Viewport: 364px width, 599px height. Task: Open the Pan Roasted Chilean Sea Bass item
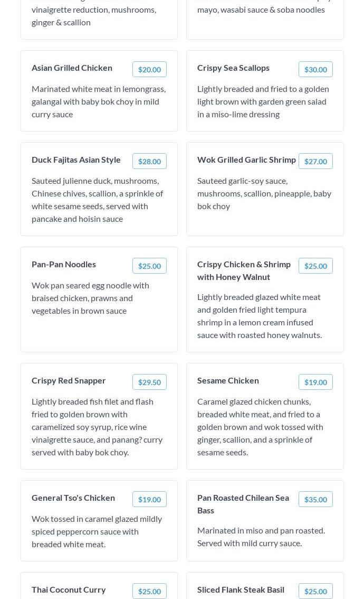pos(243,504)
